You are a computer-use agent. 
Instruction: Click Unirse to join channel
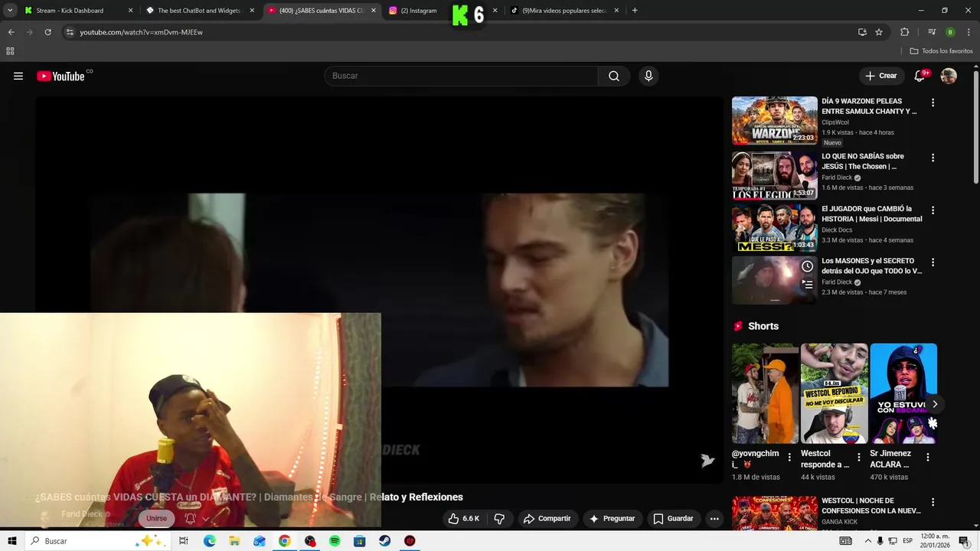pyautogui.click(x=156, y=518)
